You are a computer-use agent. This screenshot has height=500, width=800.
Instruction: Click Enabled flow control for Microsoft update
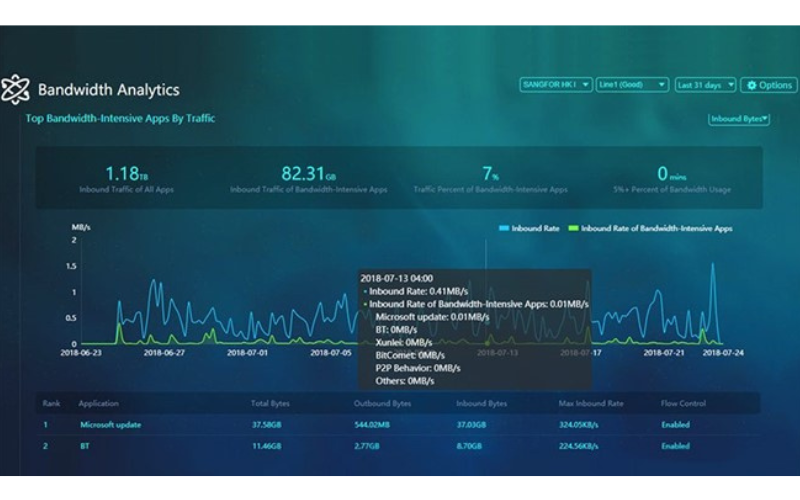(676, 424)
